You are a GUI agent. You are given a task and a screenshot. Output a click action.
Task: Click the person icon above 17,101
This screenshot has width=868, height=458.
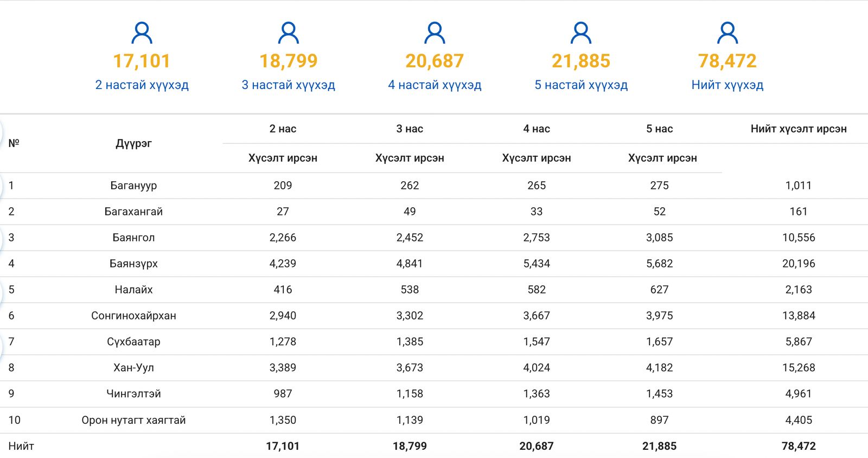142,33
